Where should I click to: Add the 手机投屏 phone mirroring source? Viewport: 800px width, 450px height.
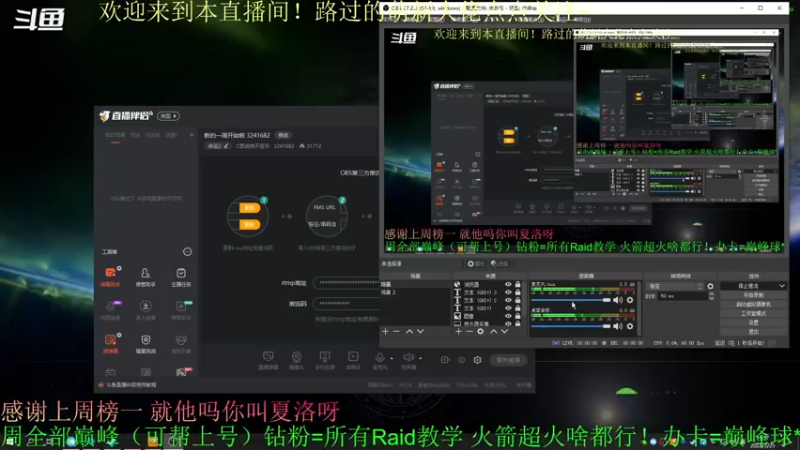(x=324, y=360)
